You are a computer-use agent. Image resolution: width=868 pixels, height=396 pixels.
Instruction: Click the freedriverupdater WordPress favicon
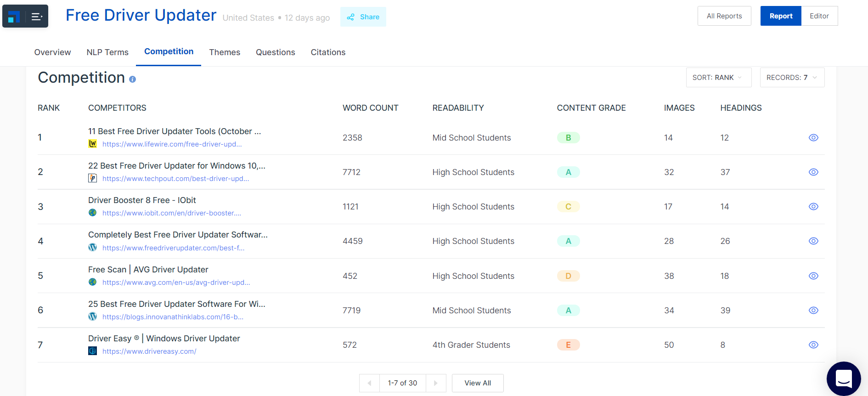point(92,248)
